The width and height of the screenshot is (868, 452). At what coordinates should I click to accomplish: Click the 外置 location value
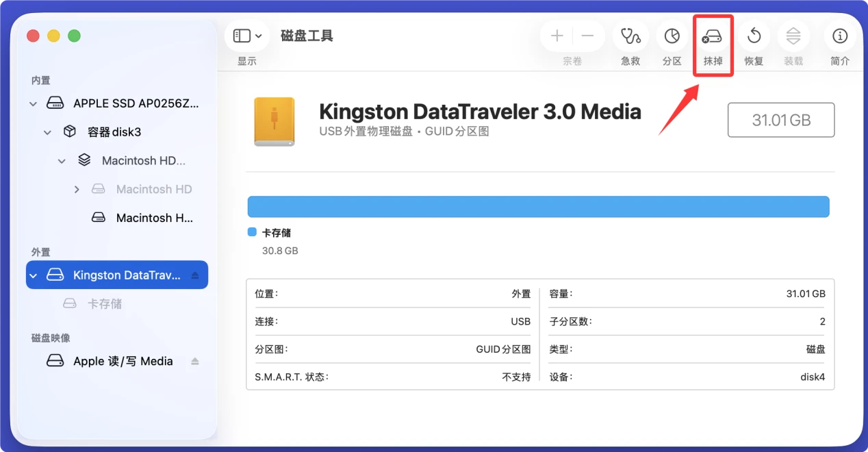click(x=521, y=294)
